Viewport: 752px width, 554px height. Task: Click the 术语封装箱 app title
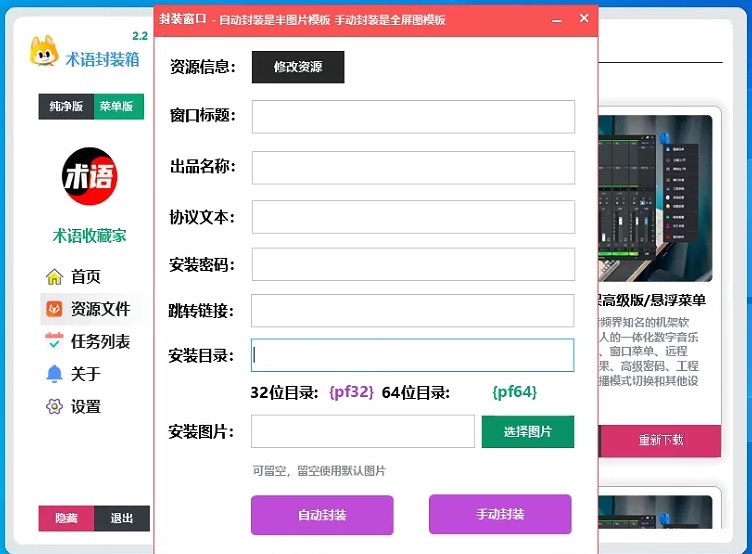pos(103,59)
